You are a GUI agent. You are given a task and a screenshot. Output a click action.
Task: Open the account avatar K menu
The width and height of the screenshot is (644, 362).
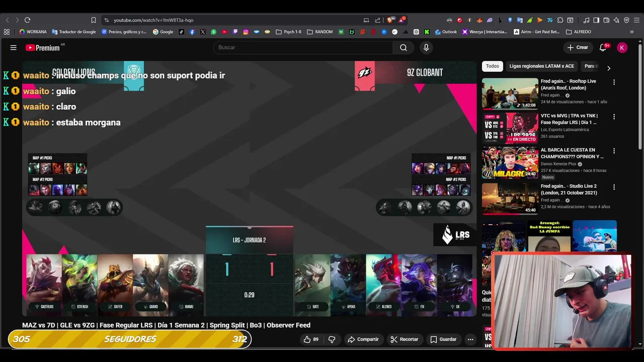pyautogui.click(x=622, y=47)
